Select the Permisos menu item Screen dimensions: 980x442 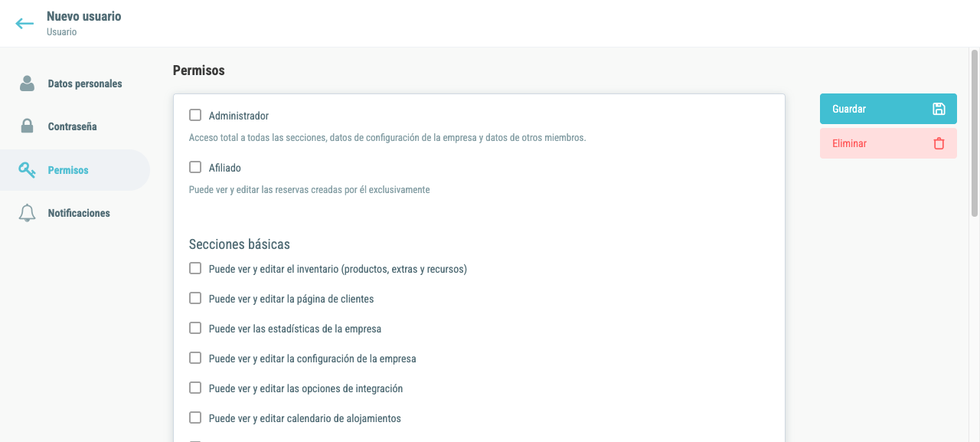click(x=75, y=170)
